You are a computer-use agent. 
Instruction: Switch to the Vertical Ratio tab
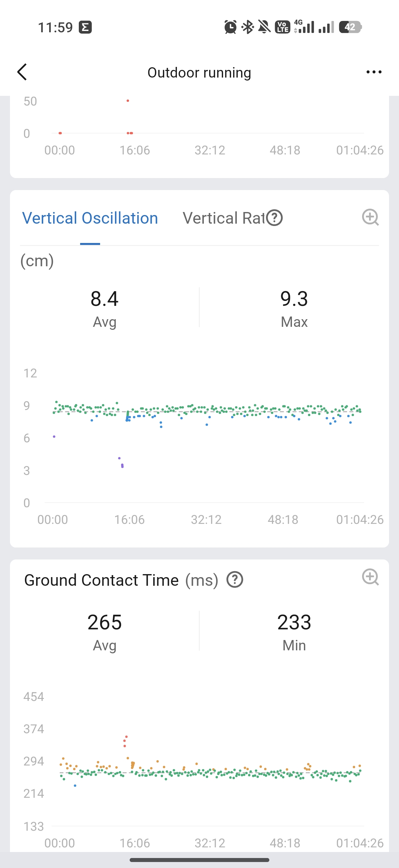pyautogui.click(x=223, y=218)
